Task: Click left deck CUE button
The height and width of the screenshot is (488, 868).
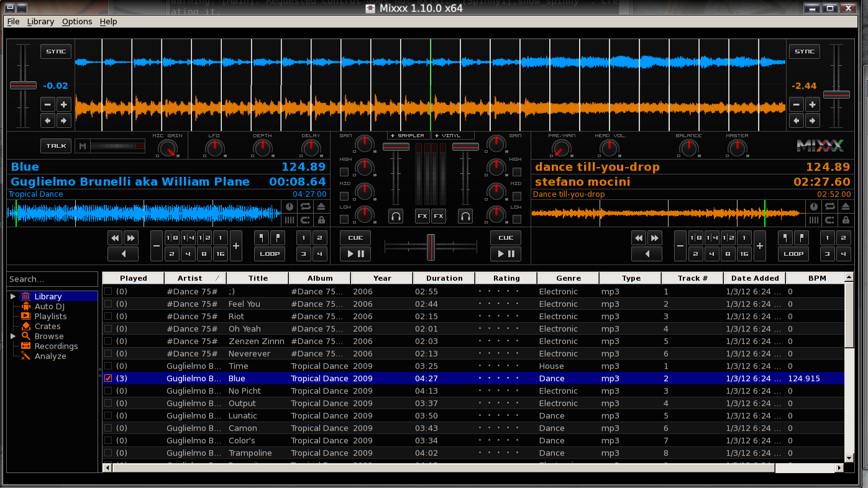Action: pos(355,238)
